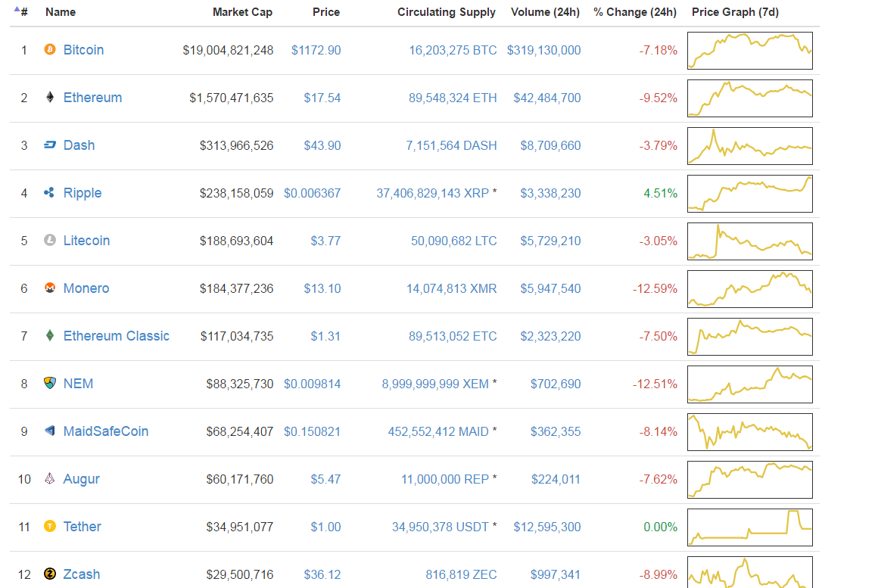This screenshot has width=875, height=588.
Task: Click Ripple price $0.006367
Action: click(x=312, y=193)
